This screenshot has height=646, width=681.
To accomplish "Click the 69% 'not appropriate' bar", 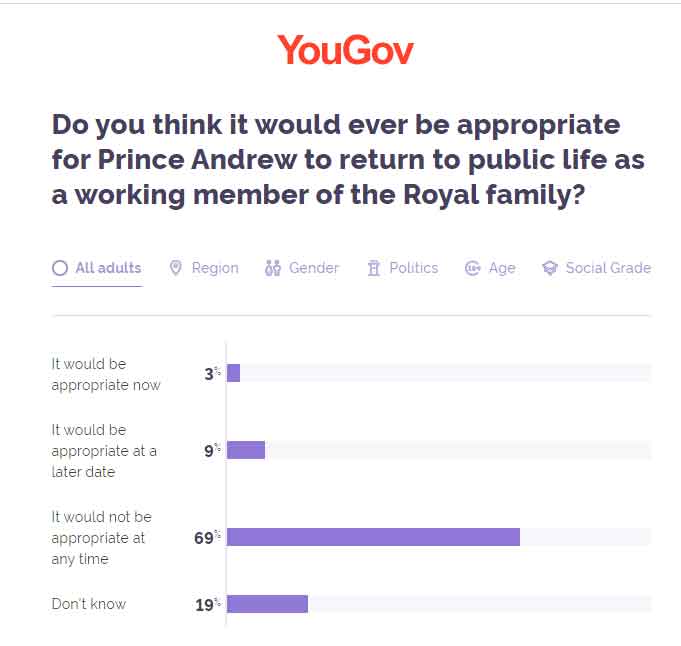I will click(x=373, y=537).
